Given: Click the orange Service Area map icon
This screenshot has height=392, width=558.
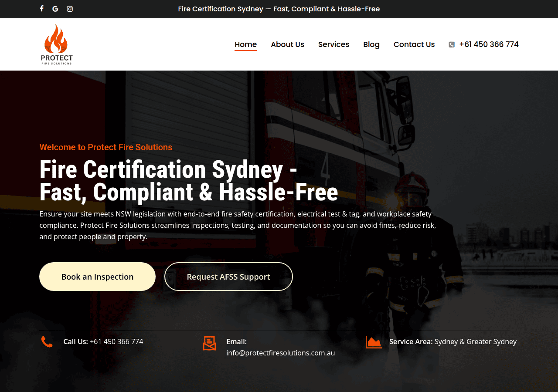Looking at the screenshot, I should click(x=374, y=342).
